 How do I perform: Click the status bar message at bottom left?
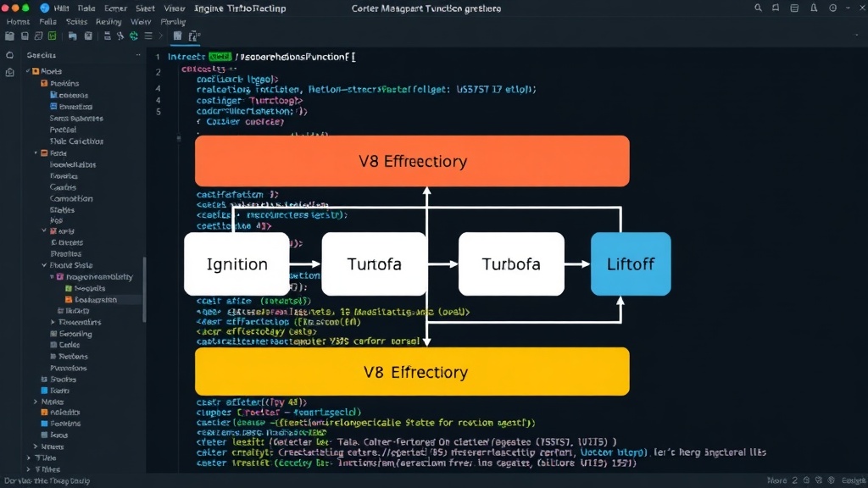pos(47,481)
